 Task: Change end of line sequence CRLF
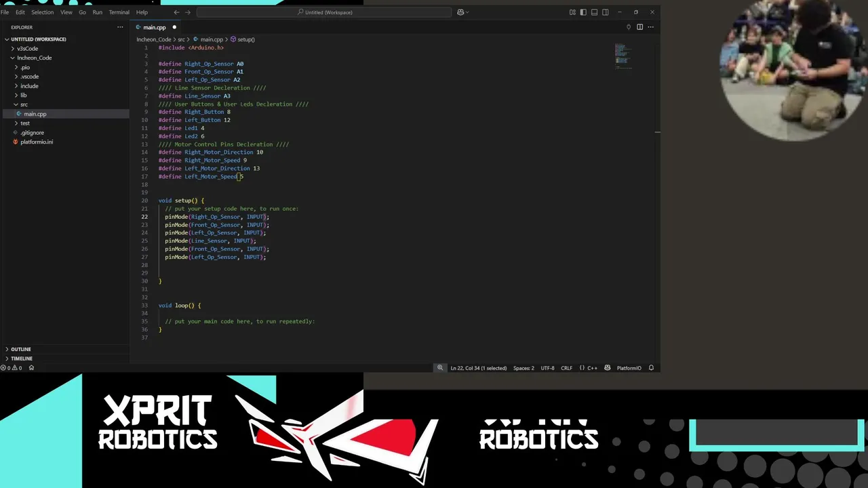566,368
